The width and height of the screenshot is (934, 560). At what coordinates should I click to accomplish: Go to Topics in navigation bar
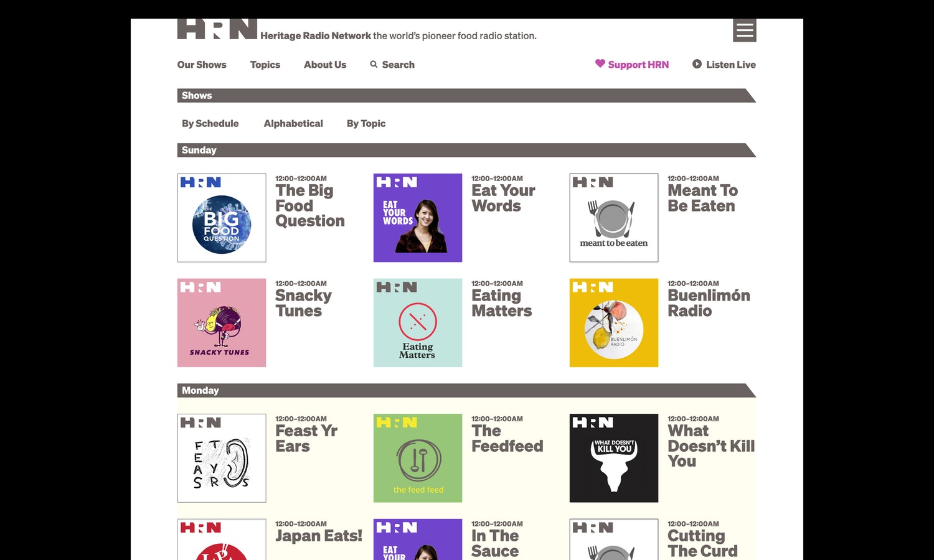coord(265,65)
